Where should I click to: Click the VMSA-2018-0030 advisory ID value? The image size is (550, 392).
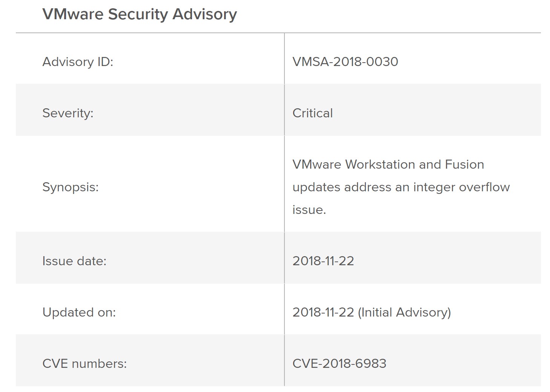pos(345,61)
